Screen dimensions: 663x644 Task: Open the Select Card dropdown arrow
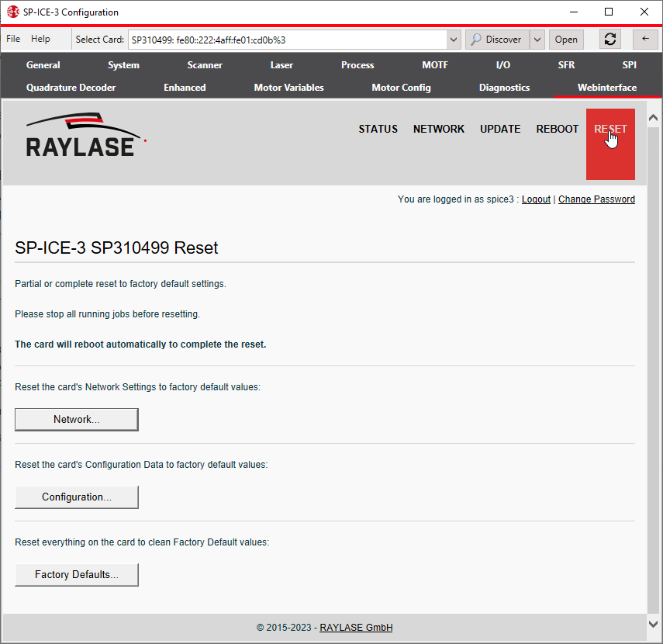(x=454, y=40)
